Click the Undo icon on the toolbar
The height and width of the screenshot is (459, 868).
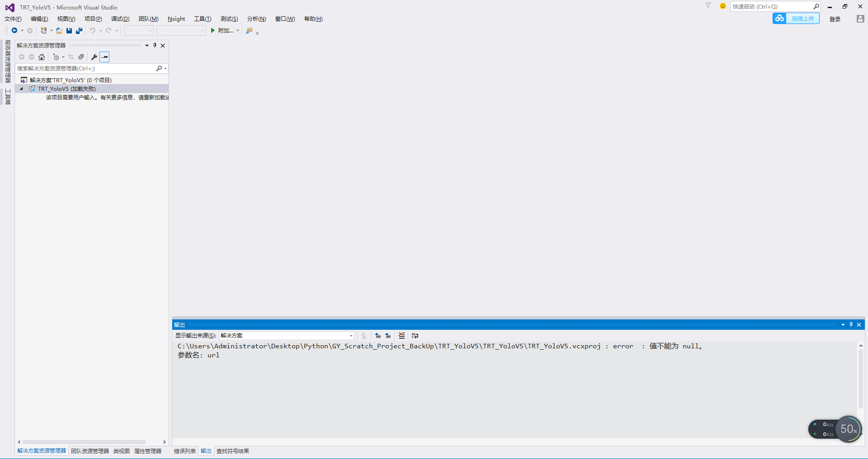click(92, 30)
